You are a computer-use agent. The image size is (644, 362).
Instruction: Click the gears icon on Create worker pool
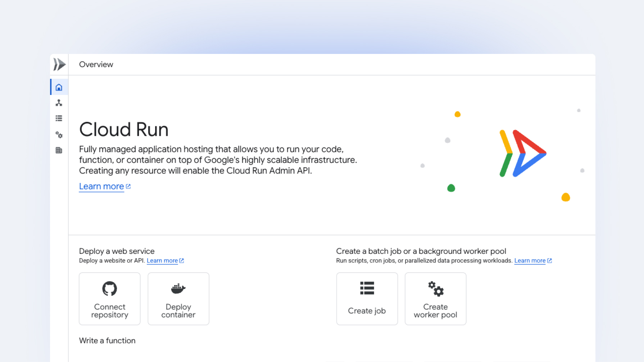click(436, 289)
